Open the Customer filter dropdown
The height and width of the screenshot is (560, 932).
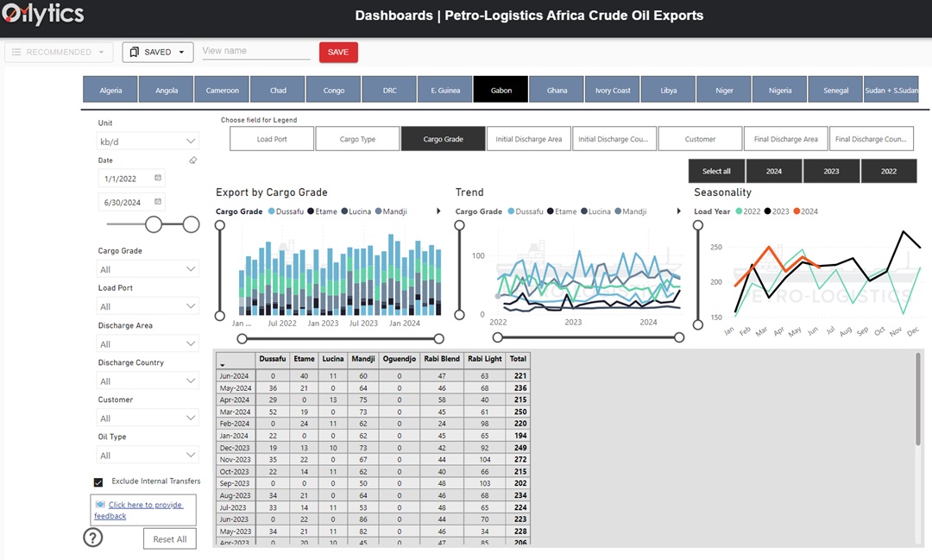point(147,418)
